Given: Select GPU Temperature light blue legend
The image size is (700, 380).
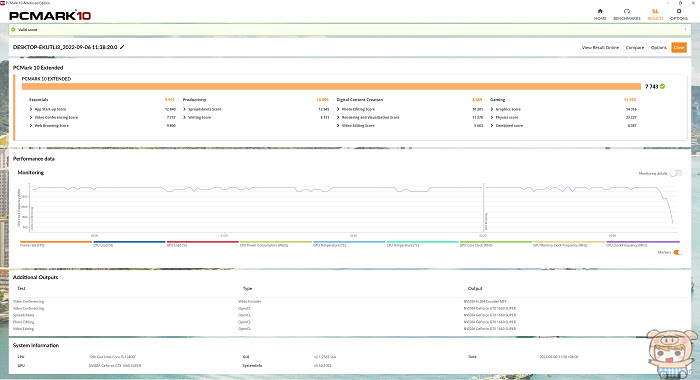Looking at the screenshot, I should click(x=349, y=244).
